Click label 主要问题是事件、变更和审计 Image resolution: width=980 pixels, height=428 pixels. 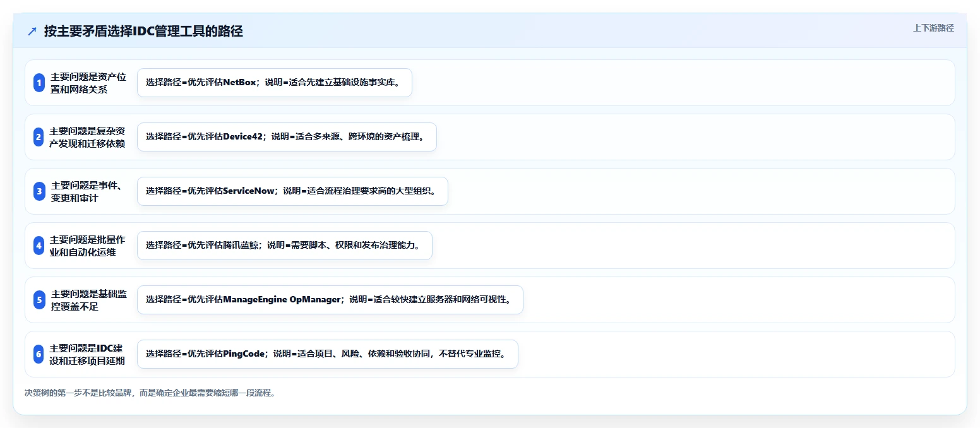tap(87, 191)
